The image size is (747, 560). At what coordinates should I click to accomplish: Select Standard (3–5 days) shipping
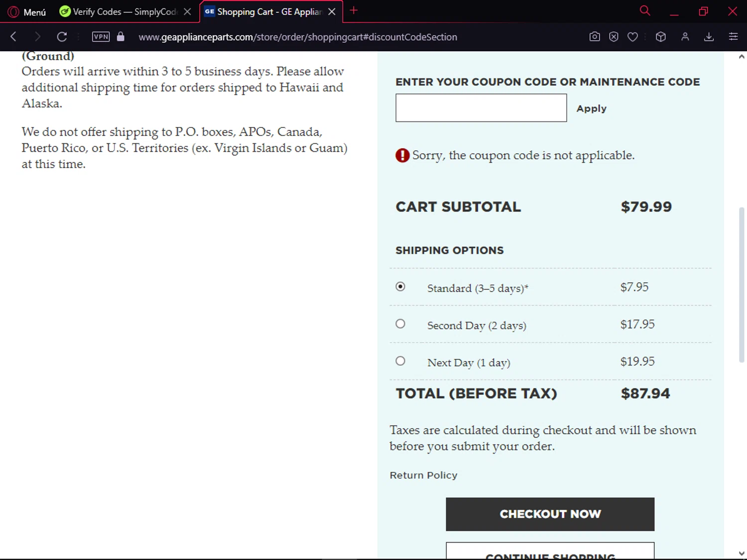coord(400,287)
